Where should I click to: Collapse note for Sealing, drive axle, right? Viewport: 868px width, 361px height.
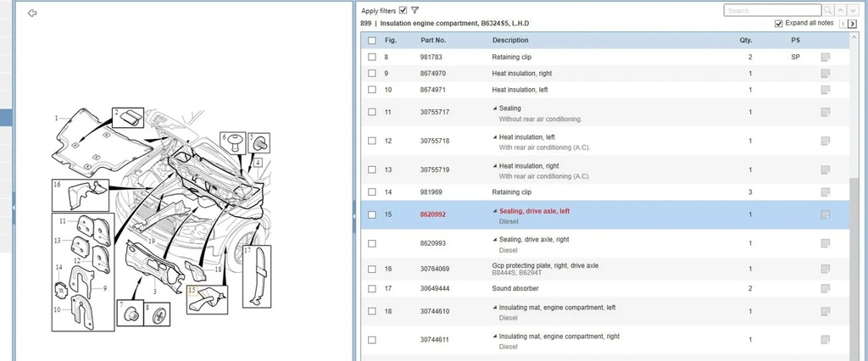[495, 240]
